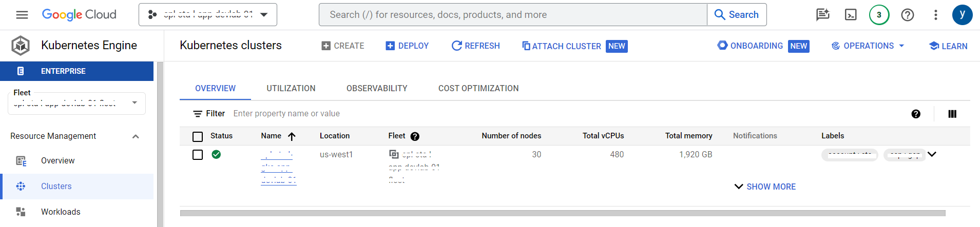Screen dimensions: 980x227
Task: Click the second label chip in row
Action: (904, 155)
